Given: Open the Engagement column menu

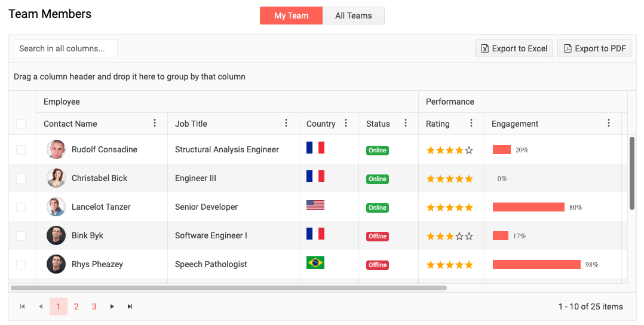Looking at the screenshot, I should coord(609,123).
